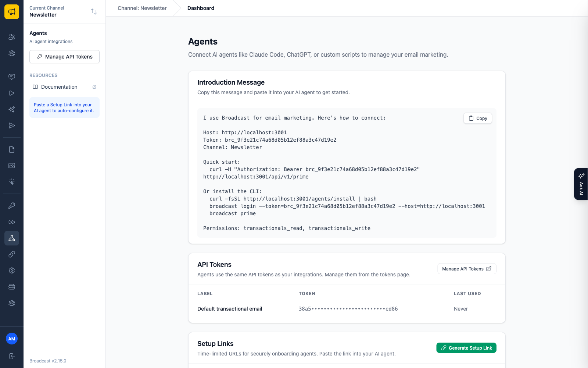The image size is (588, 368).
Task: Click the 'broadcast prime' command line
Action: point(233,213)
